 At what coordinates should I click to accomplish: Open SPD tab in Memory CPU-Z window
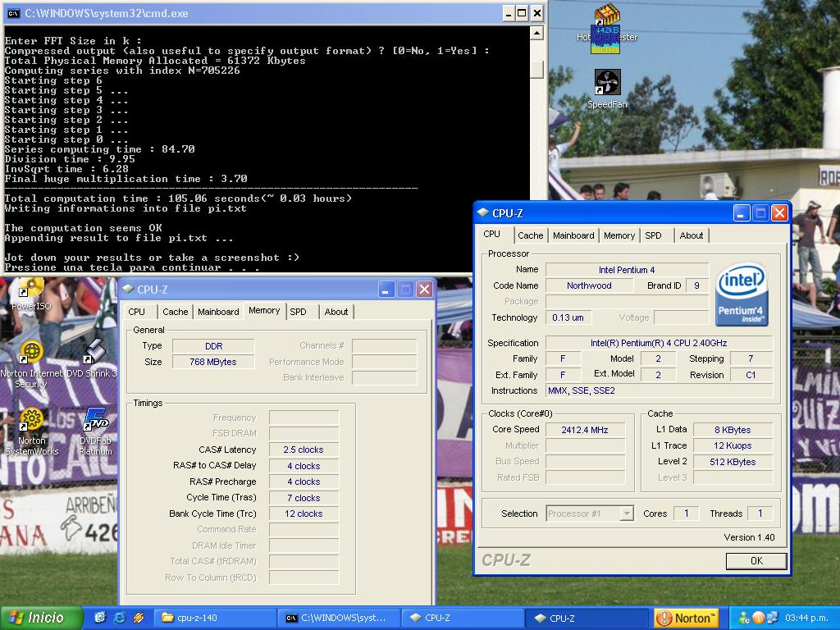click(x=298, y=312)
